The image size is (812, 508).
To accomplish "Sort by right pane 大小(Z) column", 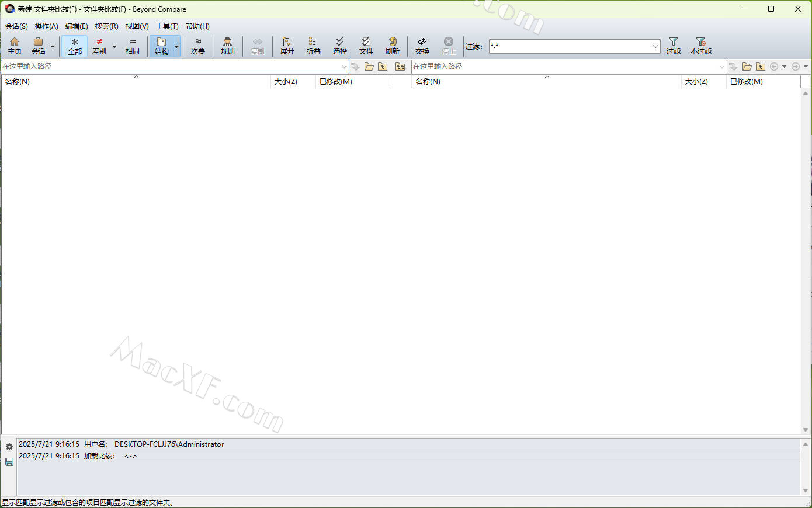I will coord(703,82).
